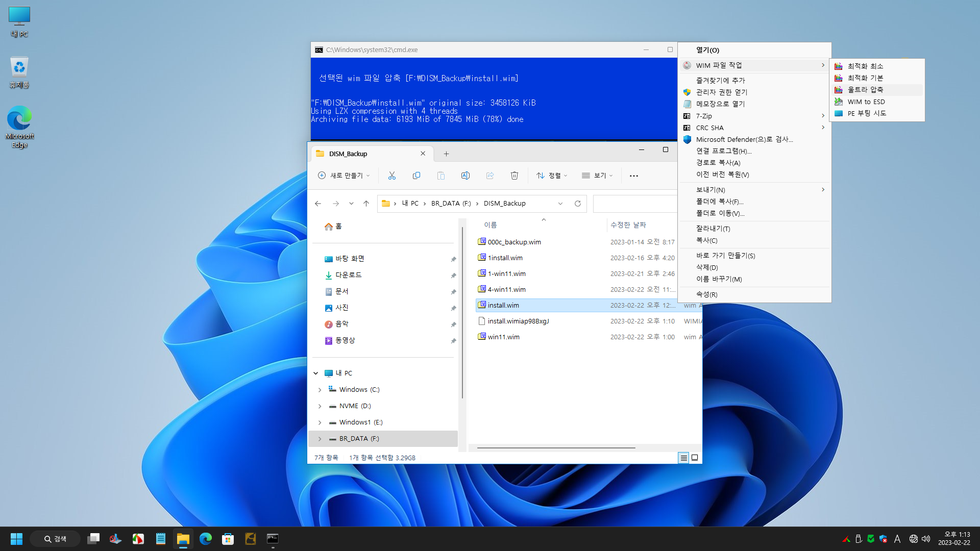Click the Copy icon in Explorer toolbar
This screenshot has height=551, width=980.
pyautogui.click(x=416, y=176)
